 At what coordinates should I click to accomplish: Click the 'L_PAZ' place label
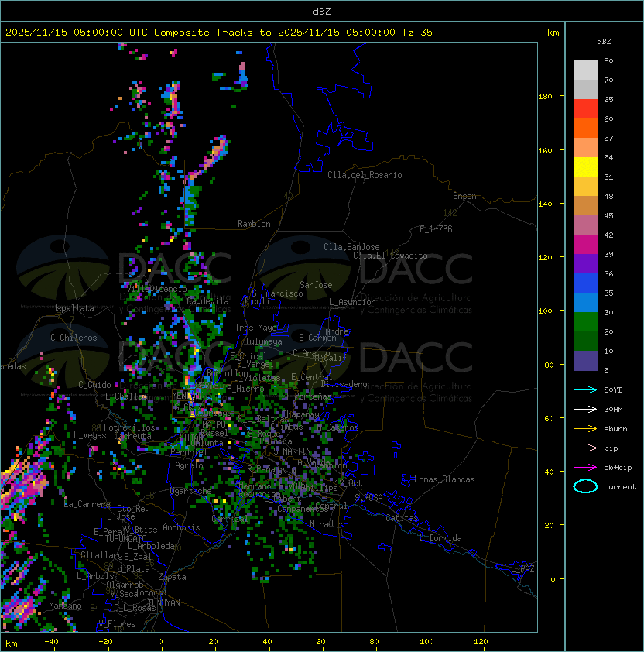(522, 568)
